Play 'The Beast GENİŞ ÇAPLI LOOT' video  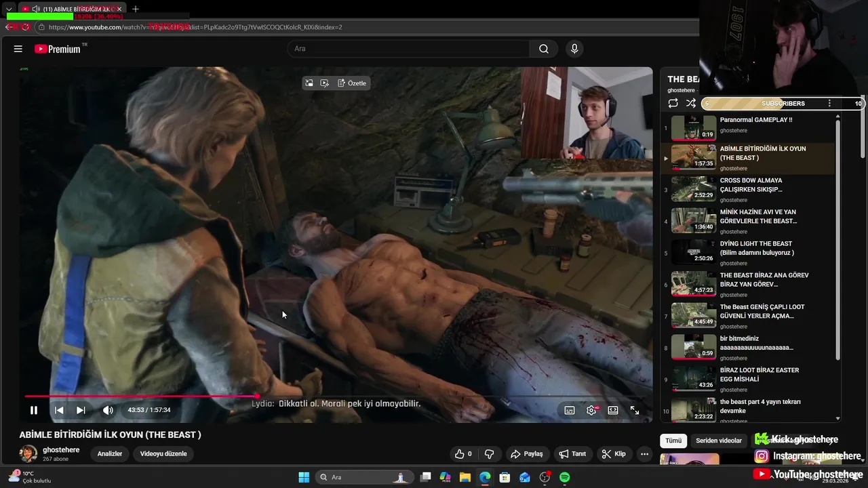click(747, 317)
